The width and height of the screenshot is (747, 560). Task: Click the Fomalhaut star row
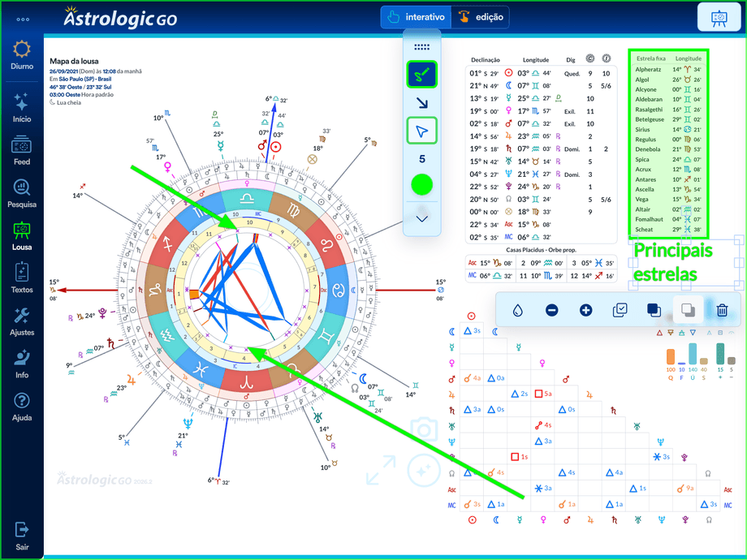click(x=668, y=219)
